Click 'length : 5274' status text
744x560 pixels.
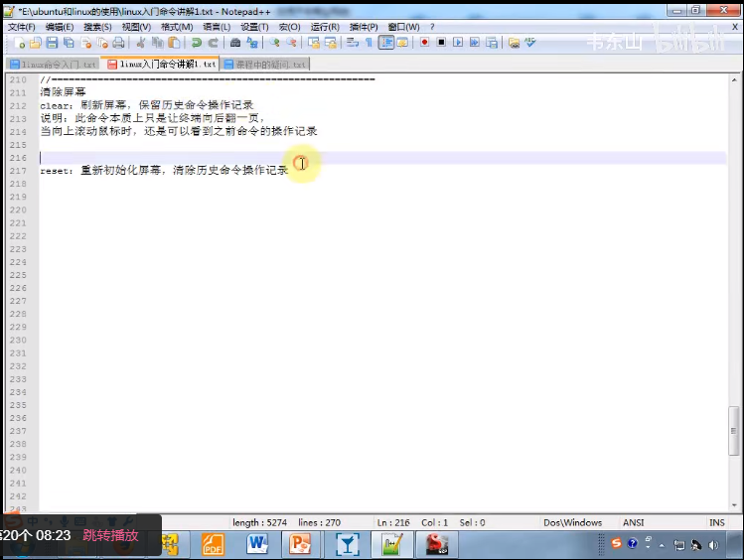(259, 522)
